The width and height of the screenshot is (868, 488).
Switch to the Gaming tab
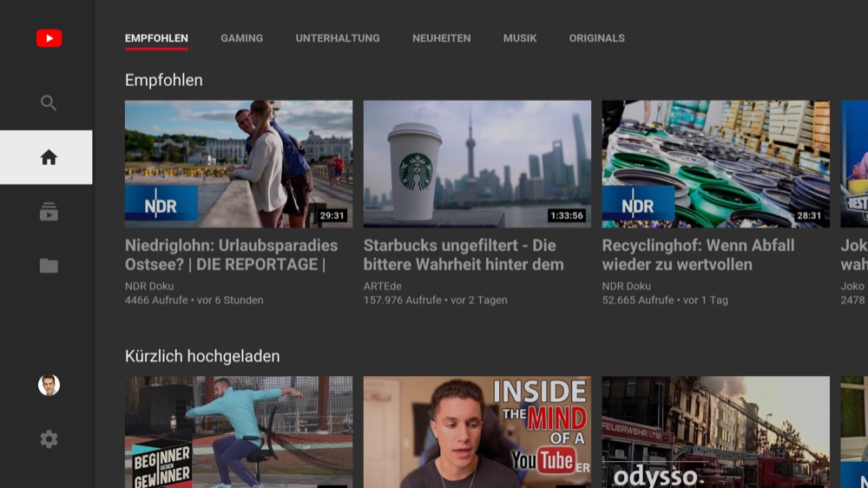click(x=241, y=38)
